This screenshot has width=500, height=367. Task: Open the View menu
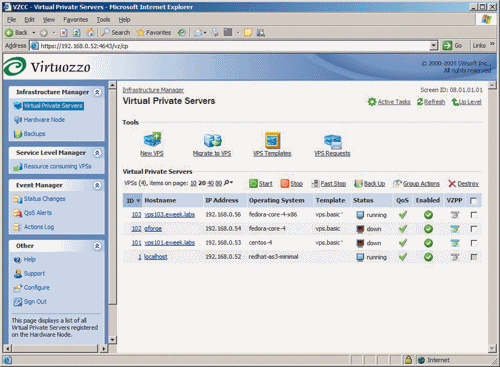49,20
